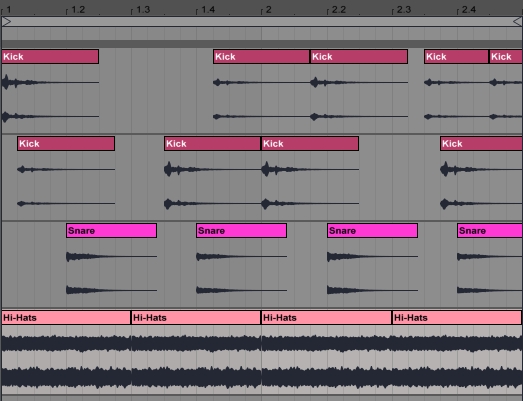Select the first Kick clip at bar 1

coord(50,56)
